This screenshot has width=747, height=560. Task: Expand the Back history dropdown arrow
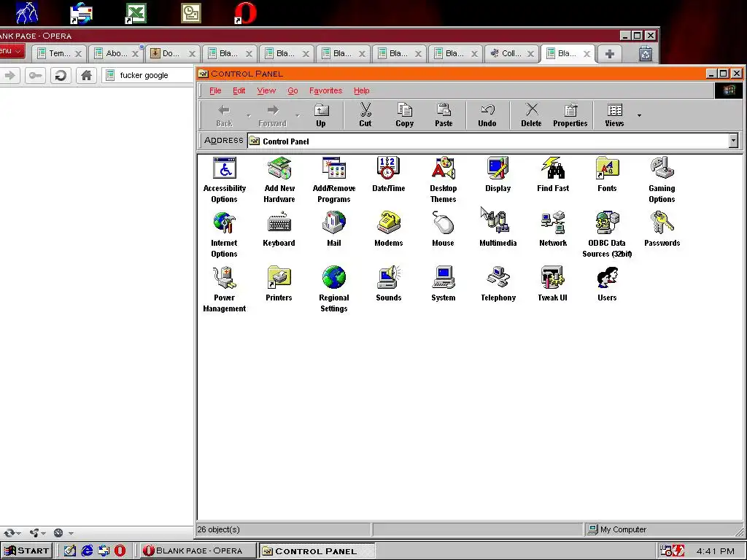click(x=248, y=115)
